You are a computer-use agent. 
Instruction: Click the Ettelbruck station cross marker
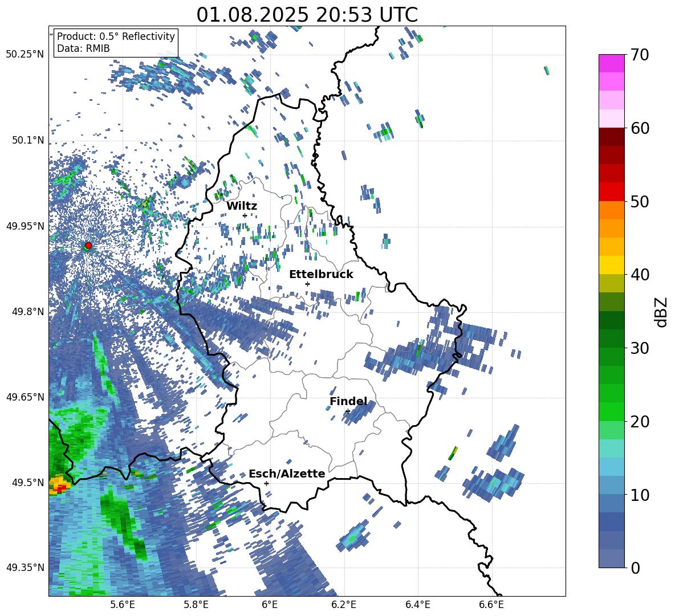click(307, 284)
